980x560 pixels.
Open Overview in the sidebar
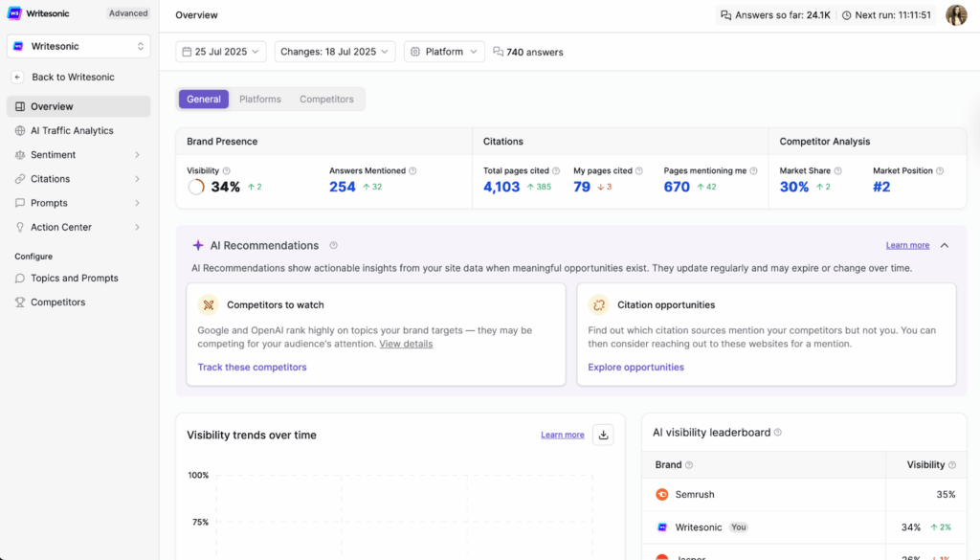(78, 106)
